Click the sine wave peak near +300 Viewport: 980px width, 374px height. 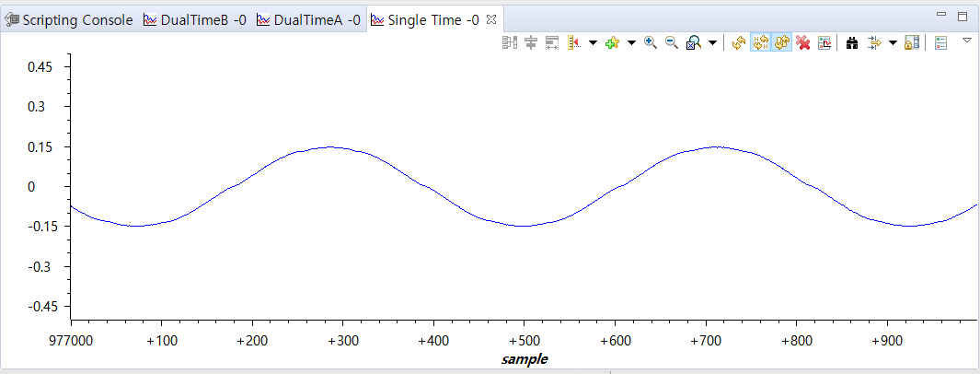coord(330,147)
